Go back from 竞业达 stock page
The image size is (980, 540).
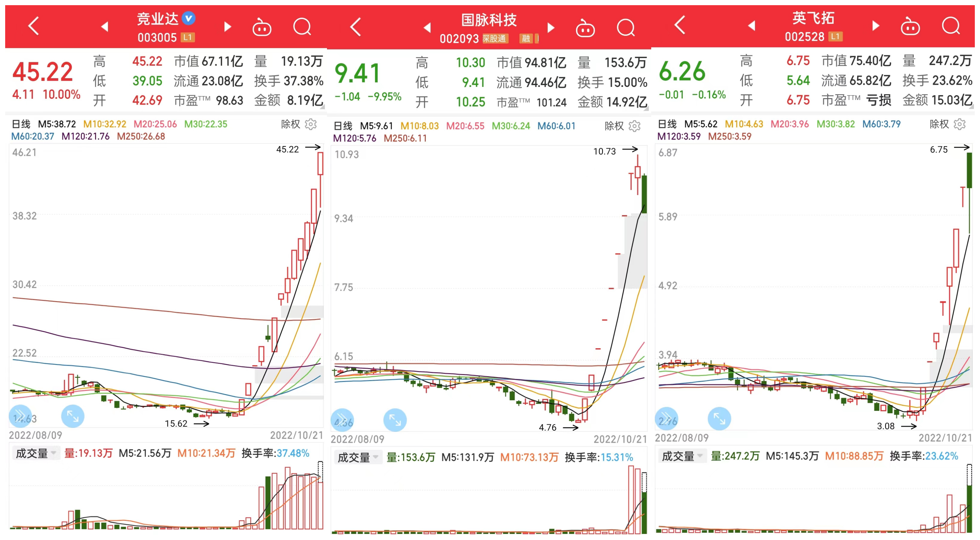coord(33,26)
